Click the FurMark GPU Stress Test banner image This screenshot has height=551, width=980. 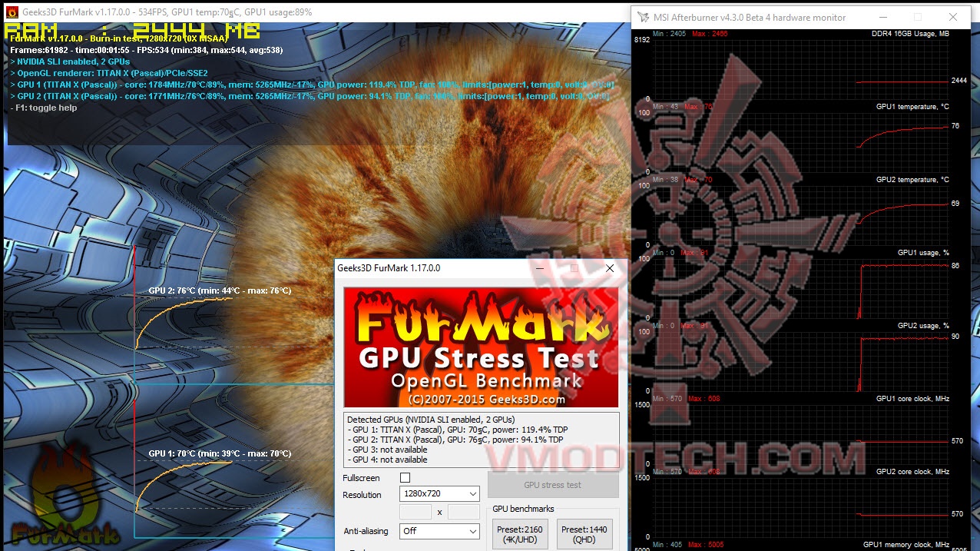[x=481, y=347]
